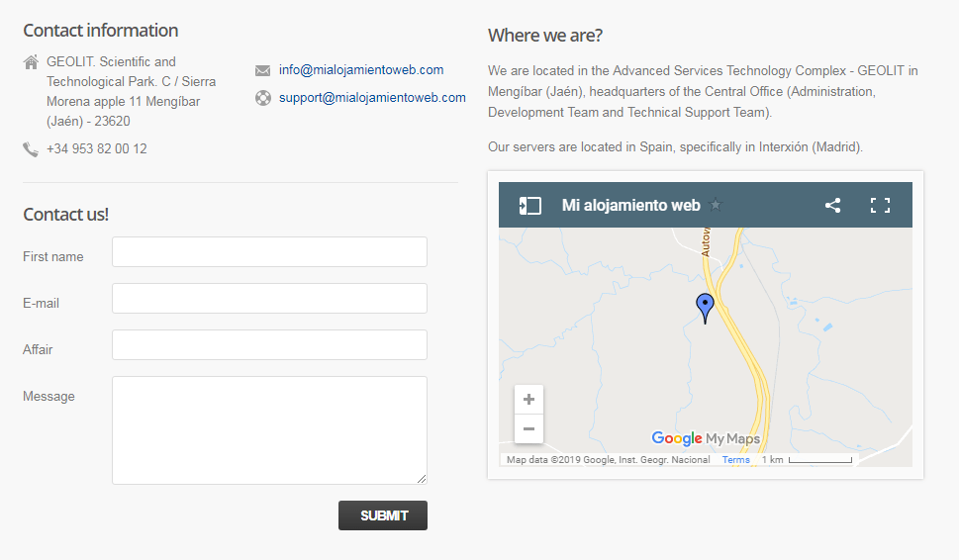Select the blue location pin marker
The width and height of the screenshot is (959, 560).
click(x=706, y=308)
